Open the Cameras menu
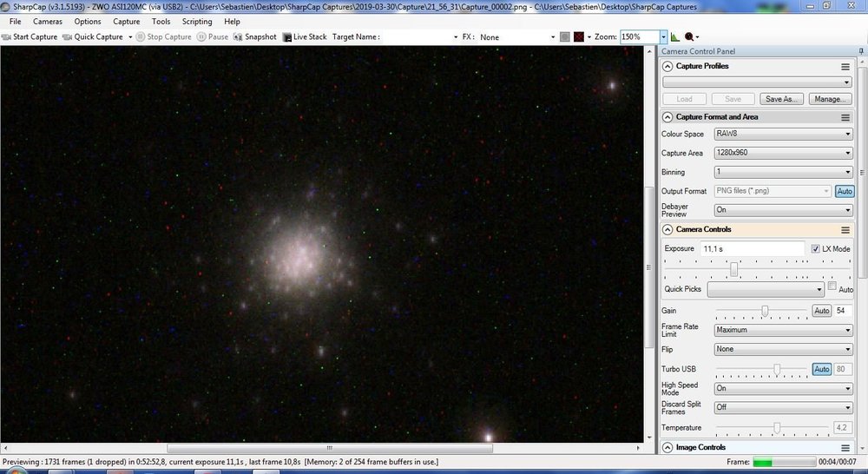The image size is (868, 474). [x=48, y=22]
